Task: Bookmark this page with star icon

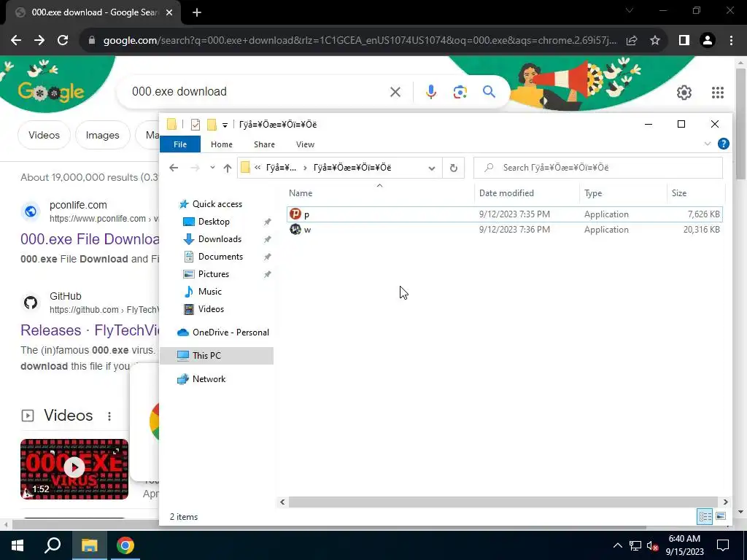Action: (x=655, y=41)
